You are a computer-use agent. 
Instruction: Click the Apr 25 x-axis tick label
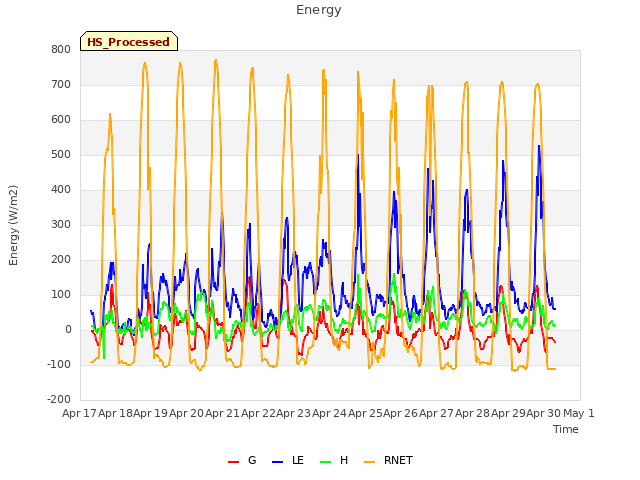(x=365, y=413)
